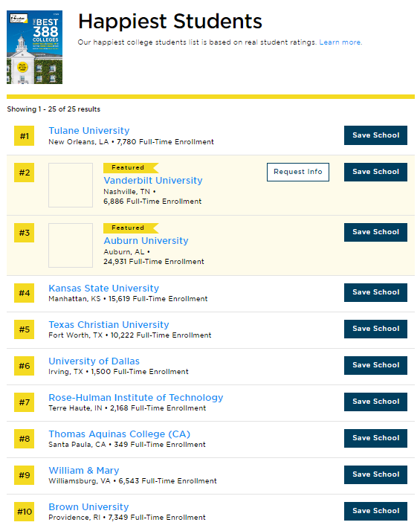This screenshot has height=528, width=420.
Task: Save Tulane University to list
Action: click(375, 135)
